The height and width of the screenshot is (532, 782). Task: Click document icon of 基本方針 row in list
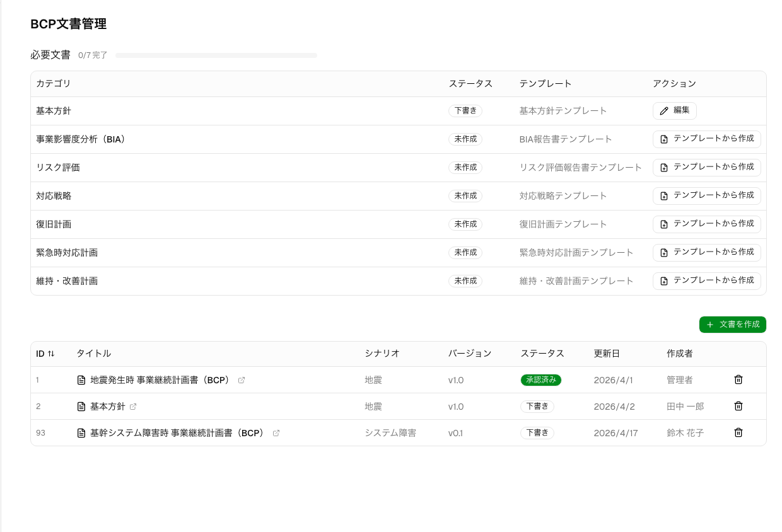click(81, 407)
